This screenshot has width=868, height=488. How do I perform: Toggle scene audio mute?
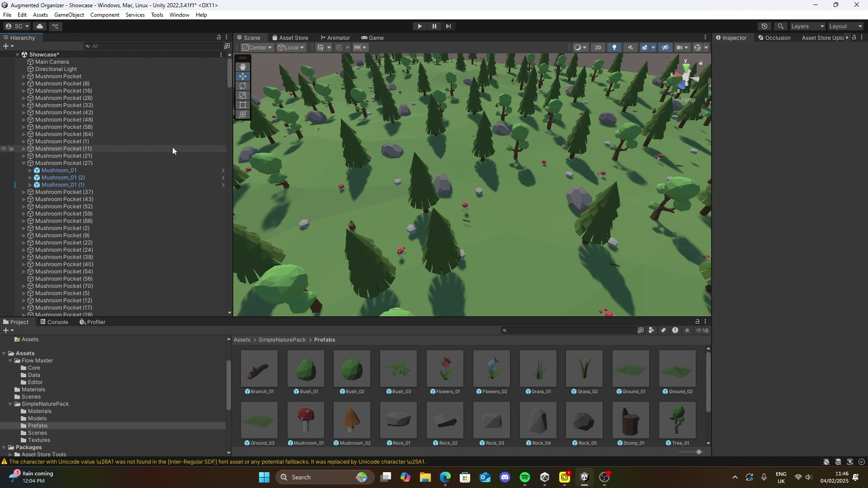(630, 47)
